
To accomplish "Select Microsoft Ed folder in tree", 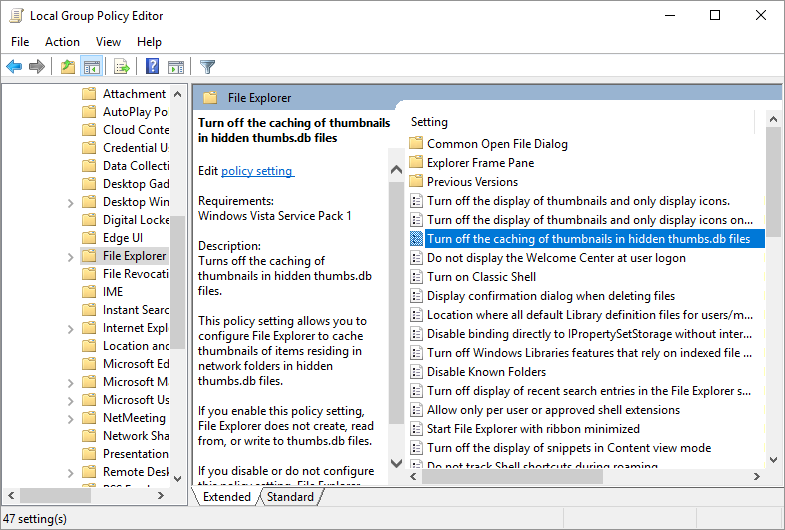I will [136, 364].
